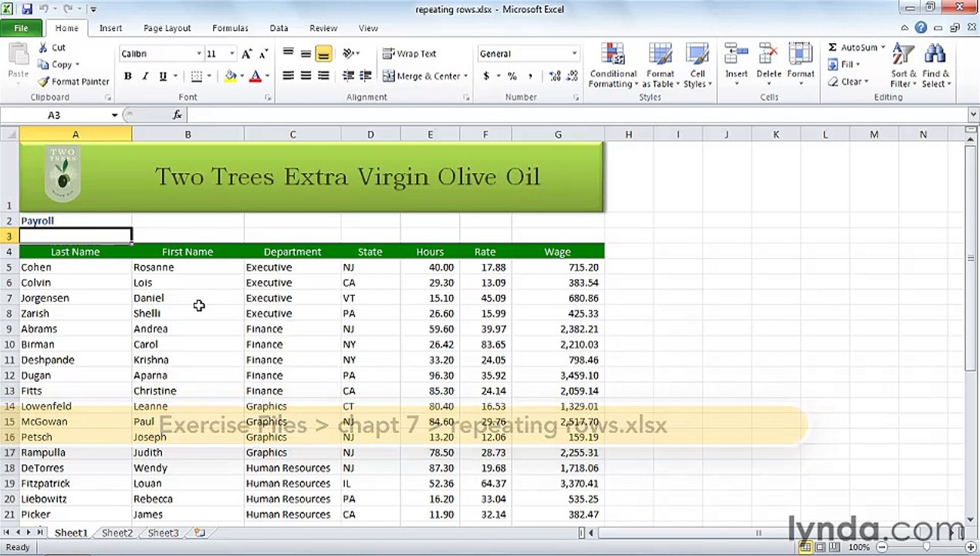Select column B header
Viewport: 980px width, 556px height.
(188, 134)
